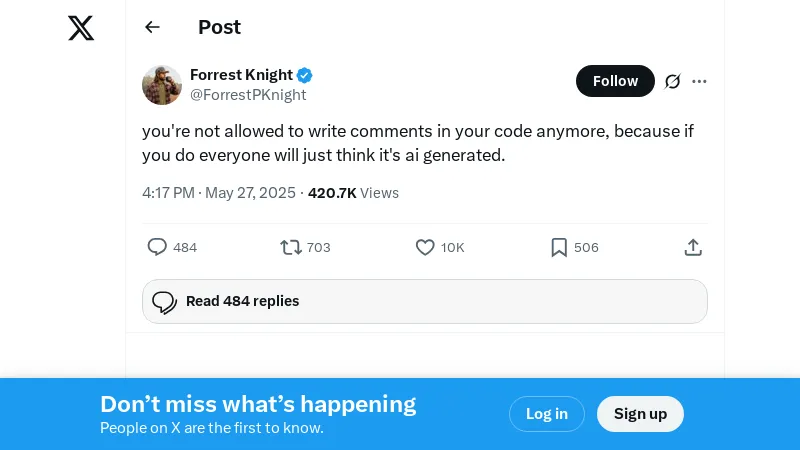Share the post with the share icon
The image size is (800, 450).
click(693, 247)
